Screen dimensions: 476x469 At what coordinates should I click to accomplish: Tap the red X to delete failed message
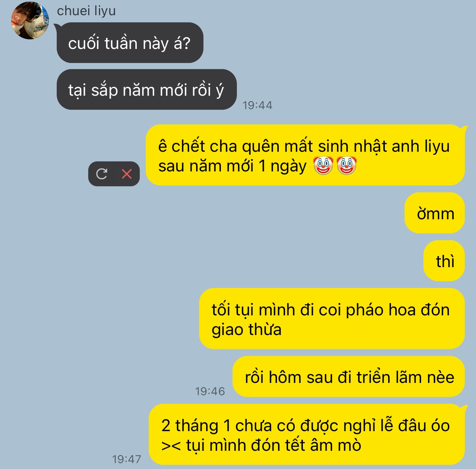coord(127,174)
